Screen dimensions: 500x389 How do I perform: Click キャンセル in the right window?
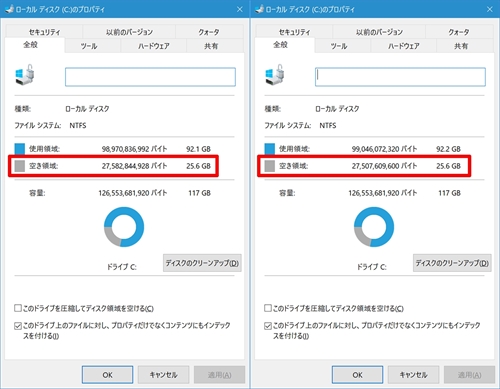point(413,375)
